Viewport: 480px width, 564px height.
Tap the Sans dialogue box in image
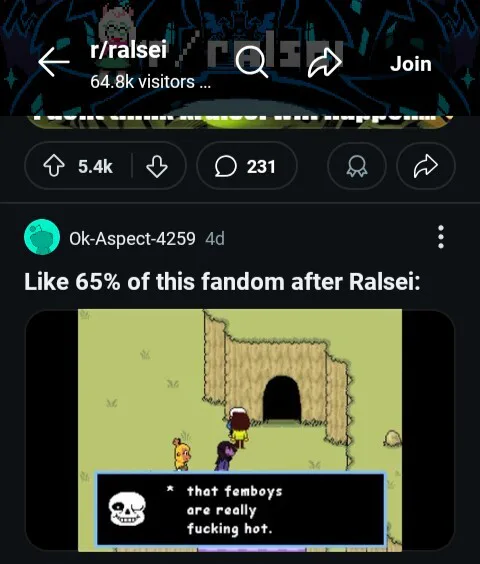[x=241, y=509]
